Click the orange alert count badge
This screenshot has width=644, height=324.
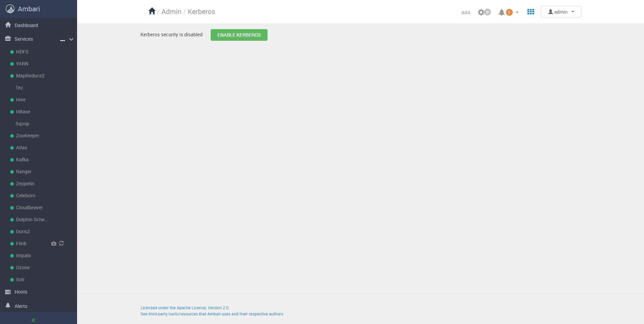509,12
